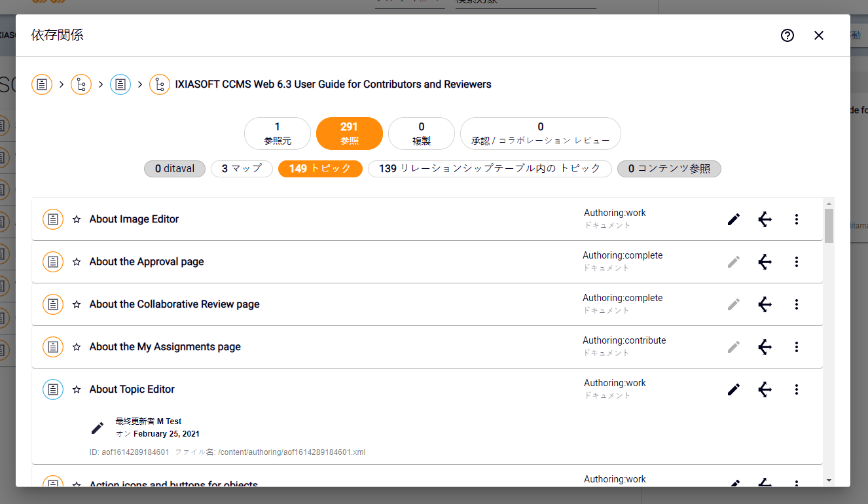
Task: Select the 承認 / コラボレーション レビュー tab
Action: click(x=541, y=134)
